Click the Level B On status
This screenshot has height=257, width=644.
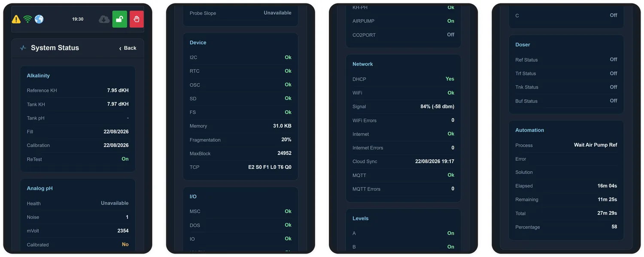450,247
